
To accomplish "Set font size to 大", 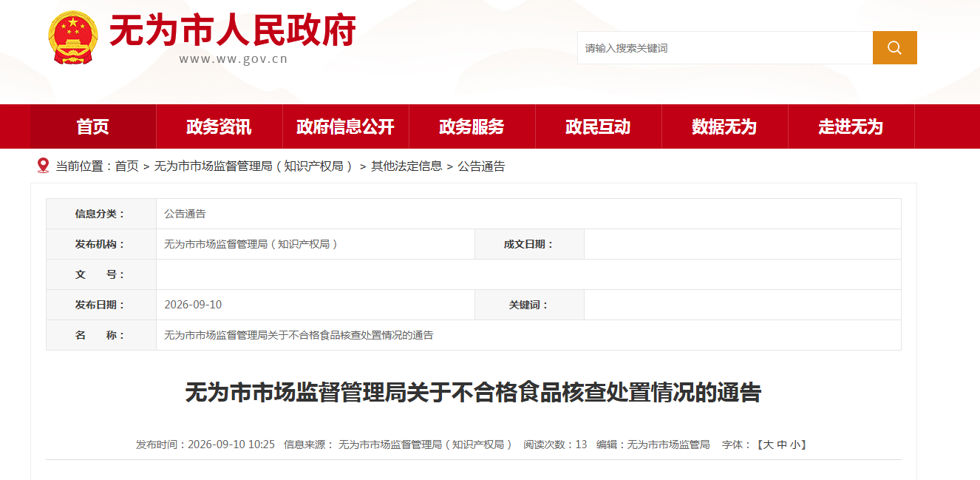I will pos(768,444).
